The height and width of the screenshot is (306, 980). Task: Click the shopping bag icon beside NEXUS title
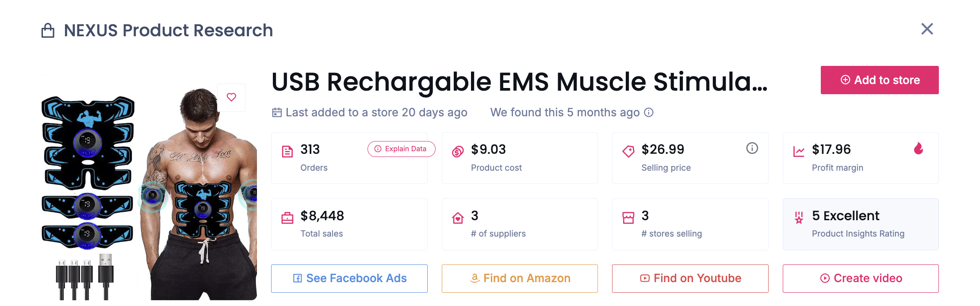click(48, 31)
